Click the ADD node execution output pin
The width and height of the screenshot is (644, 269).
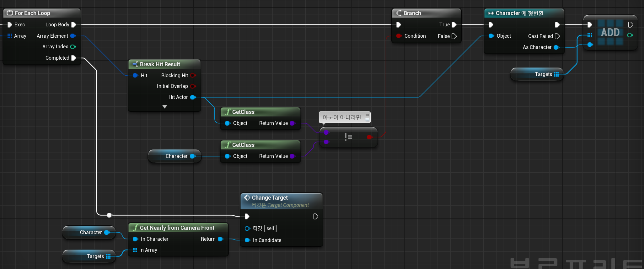(631, 24)
